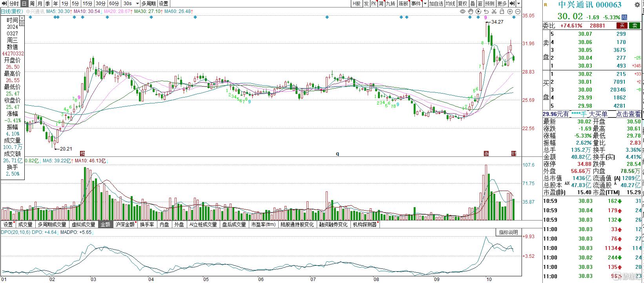Click the 指标说明 indicator description button
This screenshot has height=283, width=644.
coord(509,232)
